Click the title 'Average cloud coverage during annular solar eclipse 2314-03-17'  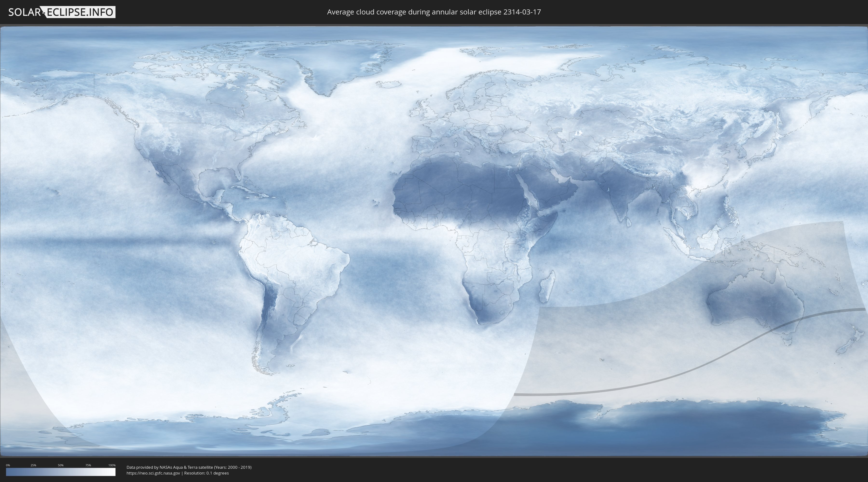coord(434,12)
